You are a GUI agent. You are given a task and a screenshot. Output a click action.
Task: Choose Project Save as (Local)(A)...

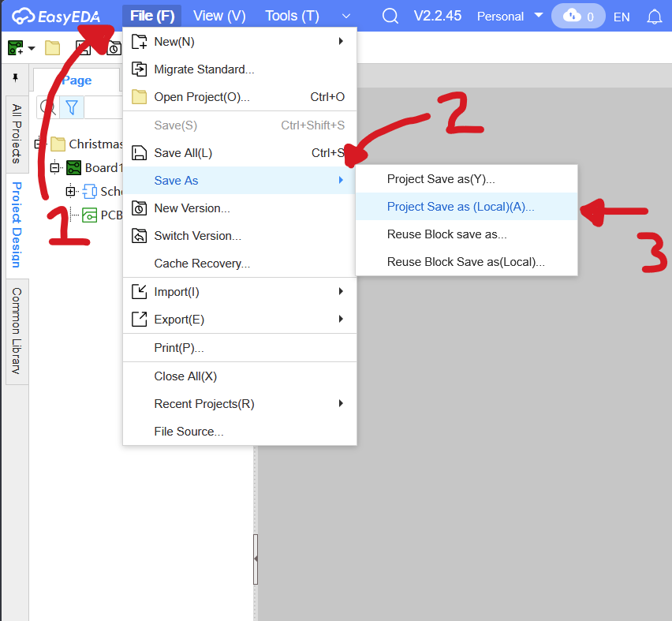click(461, 207)
